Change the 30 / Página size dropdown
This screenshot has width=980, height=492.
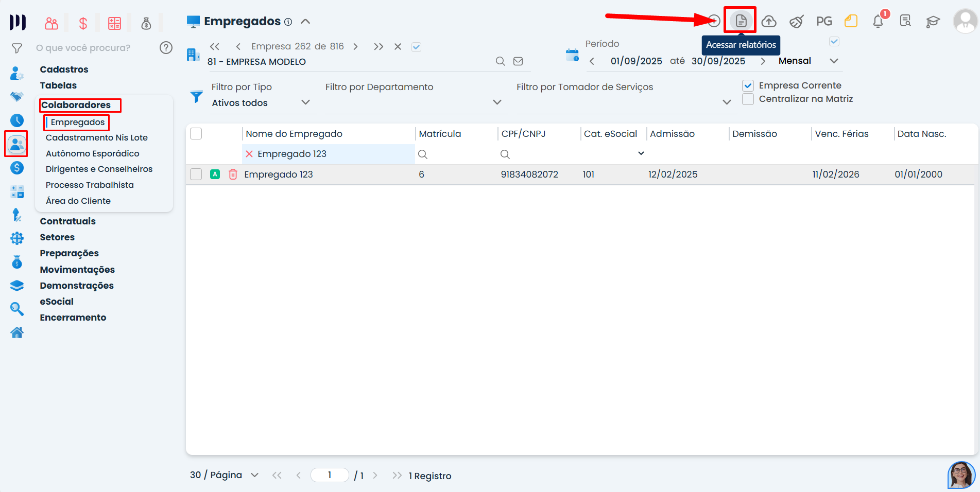224,475
